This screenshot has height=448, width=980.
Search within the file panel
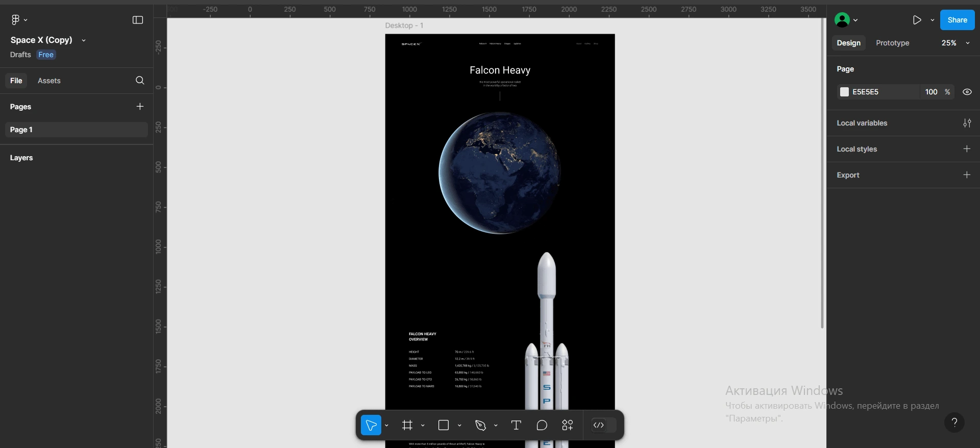pos(140,80)
